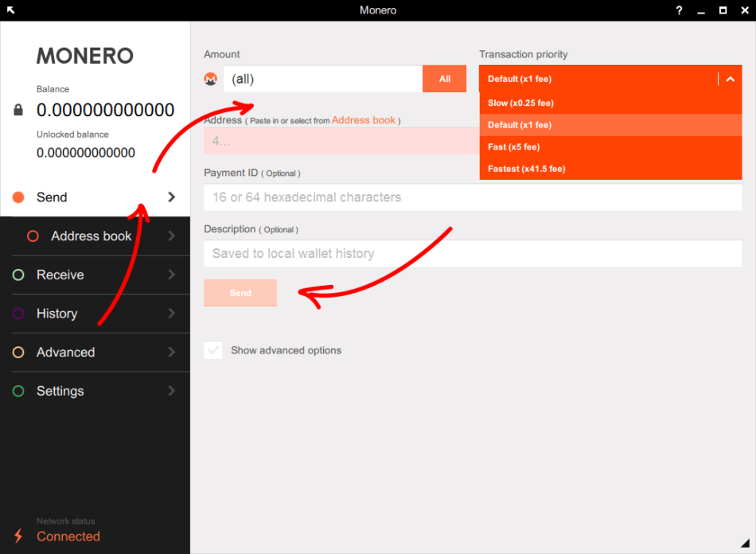The image size is (756, 554).
Task: Open the Advanced sidebar section
Action: coord(65,353)
